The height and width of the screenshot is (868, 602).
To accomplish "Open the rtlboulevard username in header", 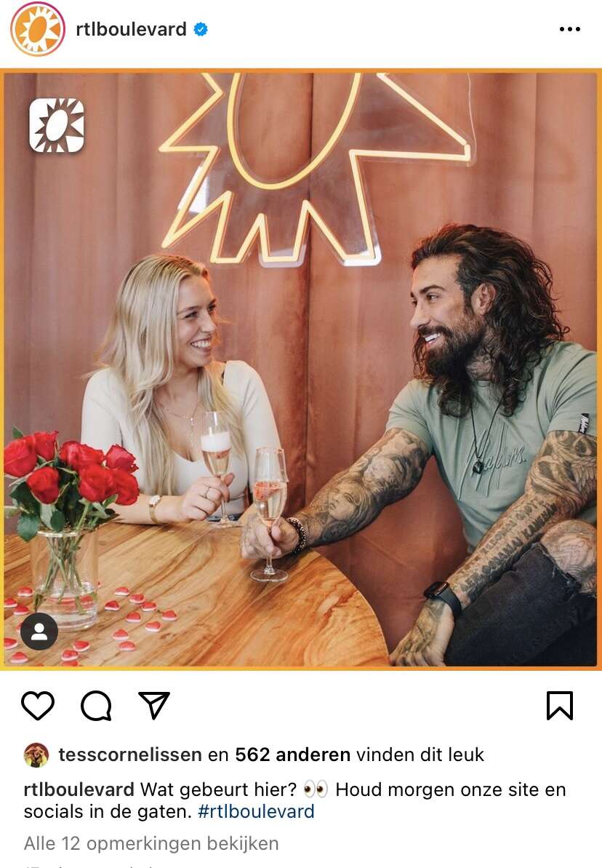I will click(131, 29).
